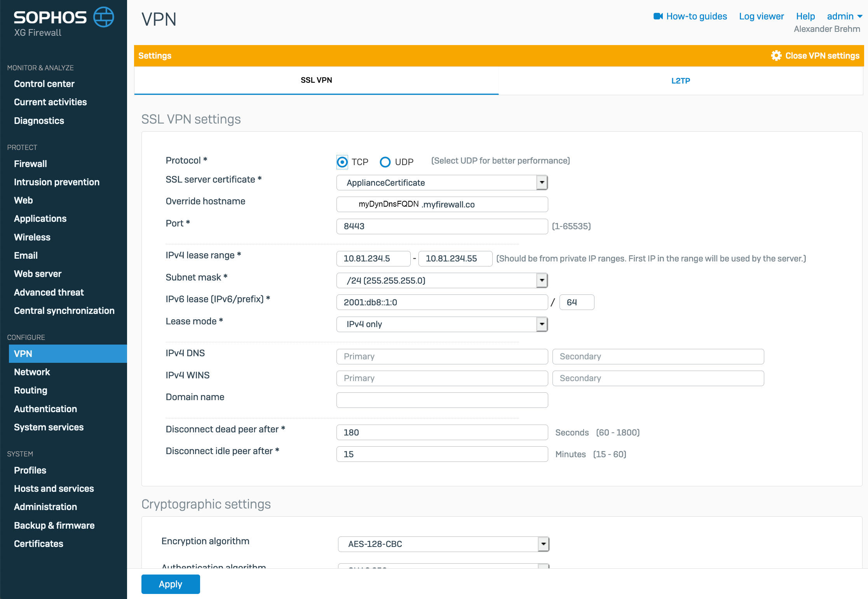Expand the Encryption algorithm dropdown
The width and height of the screenshot is (868, 599).
543,544
